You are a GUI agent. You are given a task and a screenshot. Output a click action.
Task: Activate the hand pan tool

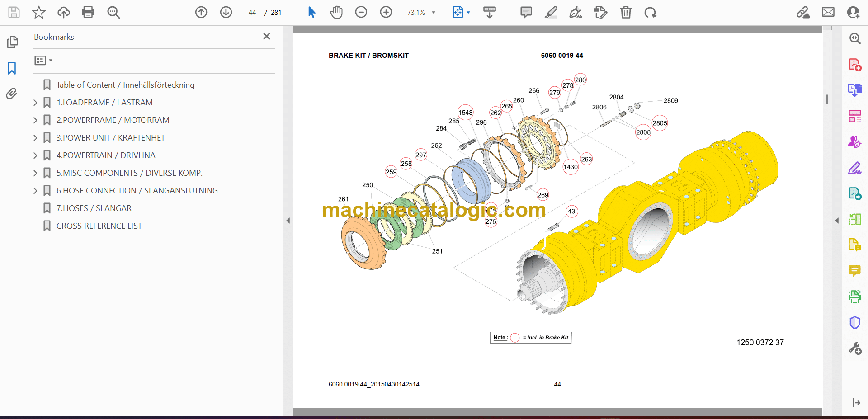(x=336, y=12)
